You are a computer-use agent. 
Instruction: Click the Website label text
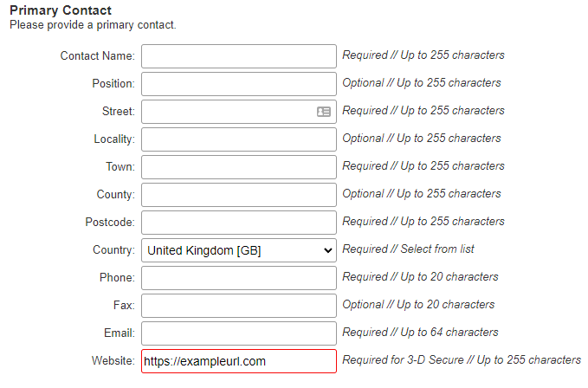click(113, 360)
